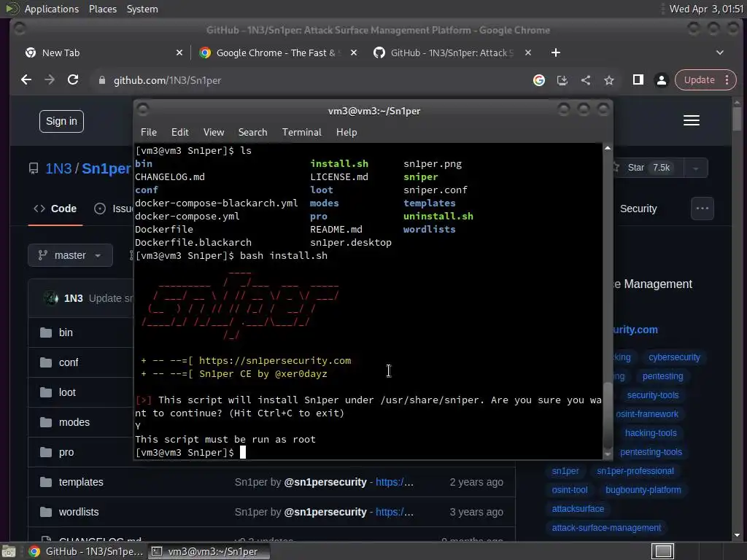Click the install page download icon
Image resolution: width=747 pixels, height=560 pixels.
[x=562, y=80]
